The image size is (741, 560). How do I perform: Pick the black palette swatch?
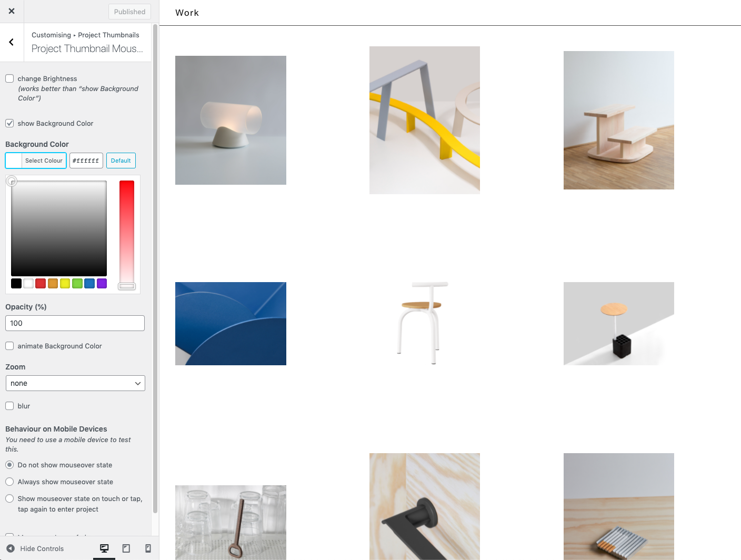[16, 284]
